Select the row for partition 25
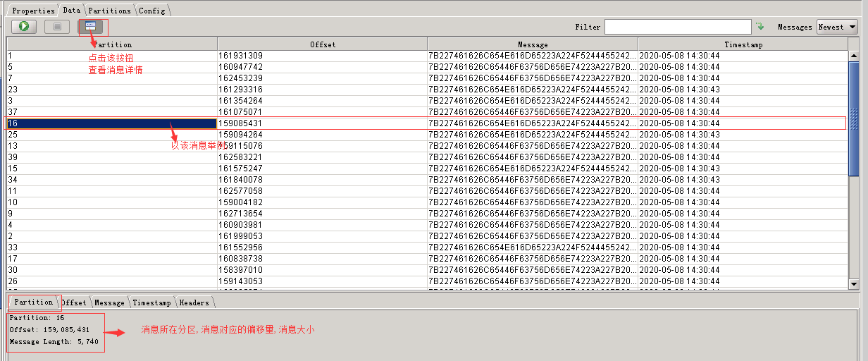The width and height of the screenshot is (868, 361). point(427,134)
